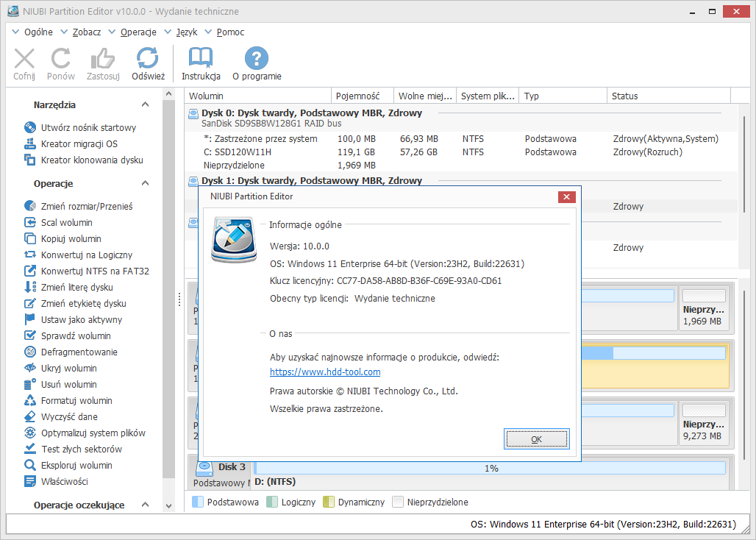The width and height of the screenshot is (756, 540).
Task: Select Formatuj wolumin
Action: (68, 401)
